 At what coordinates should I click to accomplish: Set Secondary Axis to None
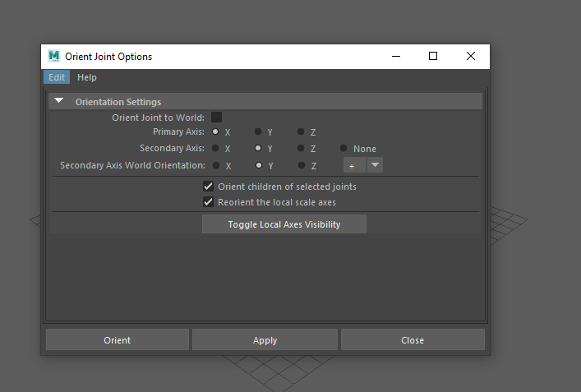coord(344,149)
